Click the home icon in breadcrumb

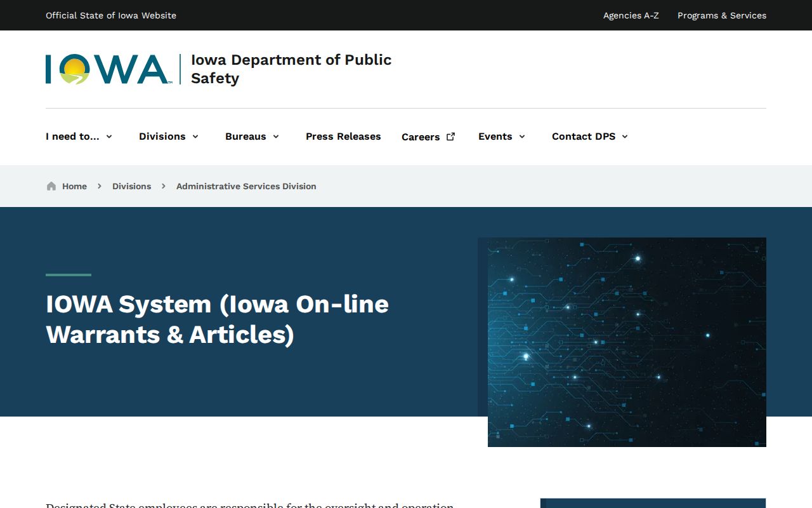pyautogui.click(x=51, y=186)
